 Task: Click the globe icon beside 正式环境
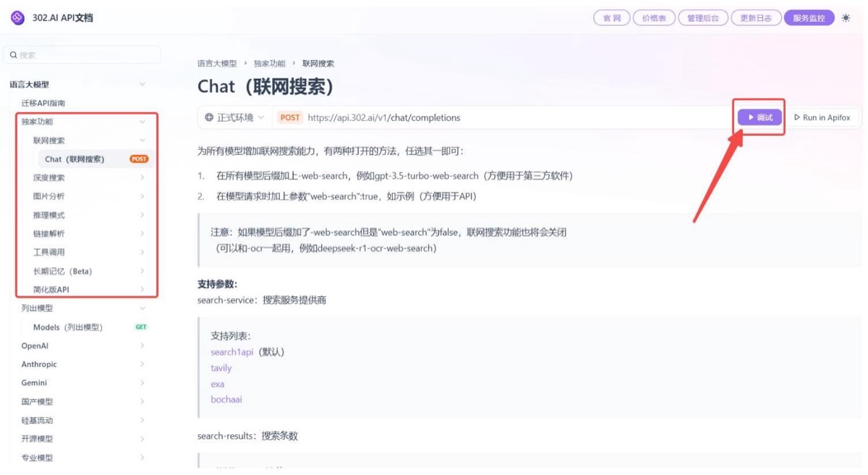[209, 117]
